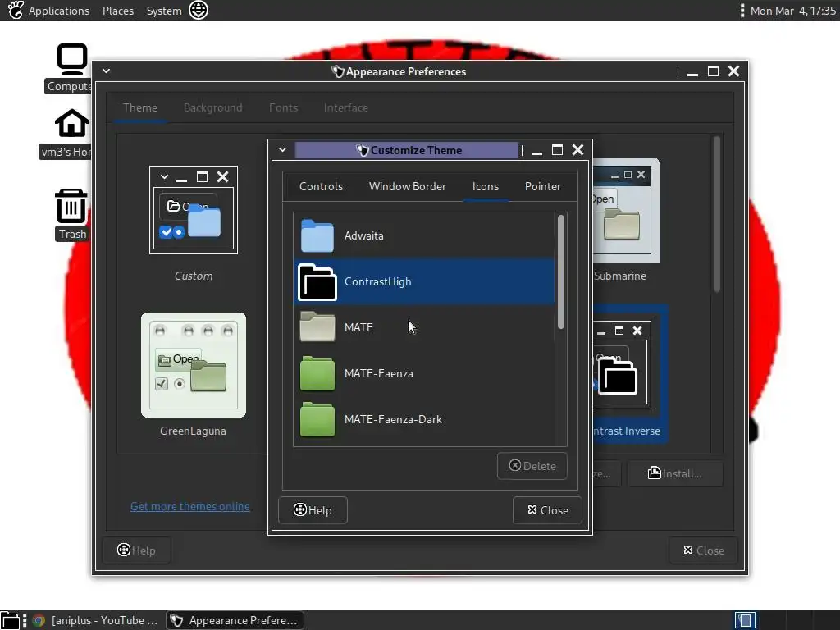Click the show desktop icon in bottom panel
840x630 pixels.
[10, 620]
